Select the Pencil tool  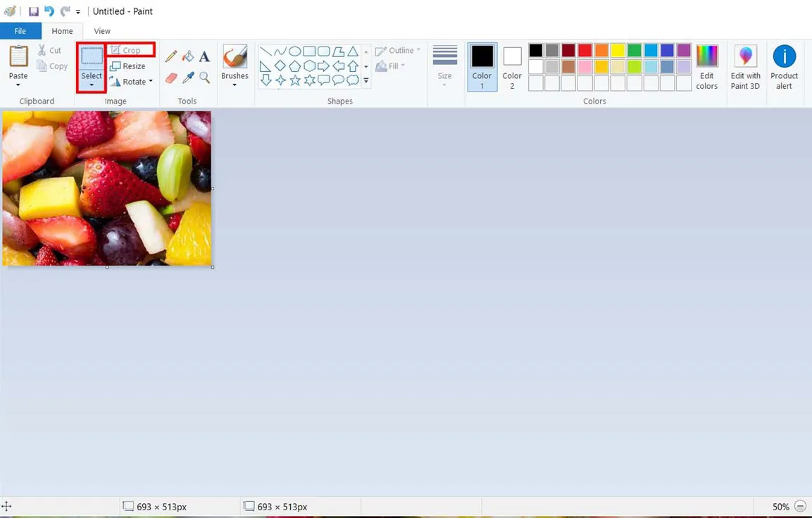(x=171, y=56)
